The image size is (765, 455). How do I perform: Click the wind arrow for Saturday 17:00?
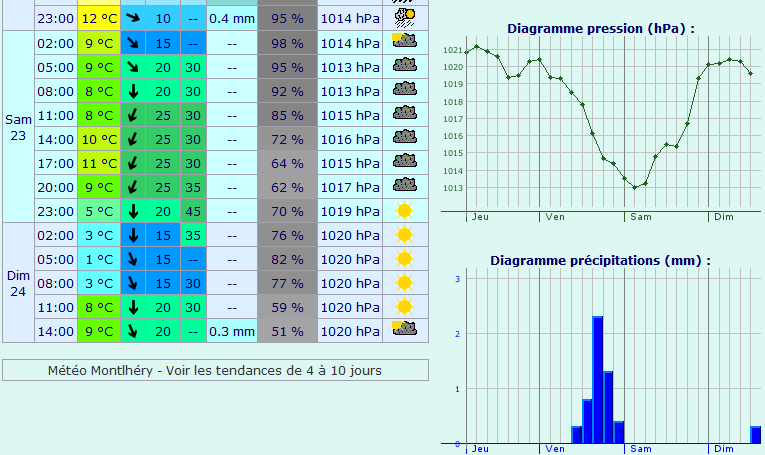click(133, 163)
